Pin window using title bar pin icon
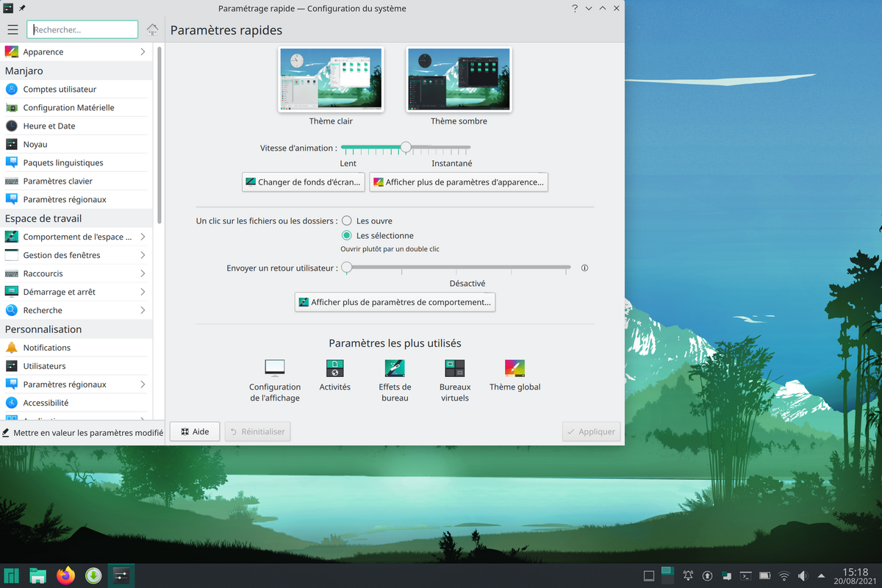The image size is (882, 588). [x=22, y=9]
